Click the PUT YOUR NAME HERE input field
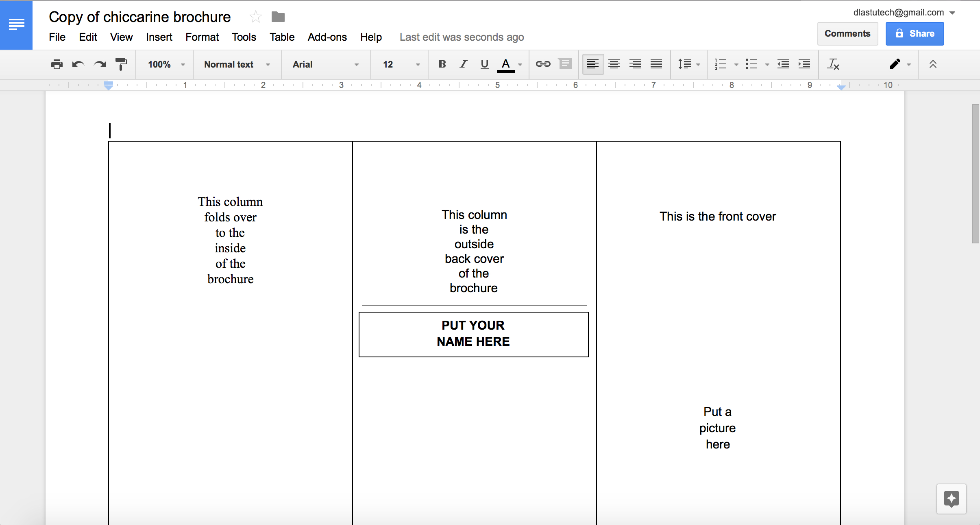This screenshot has height=525, width=980. (x=473, y=333)
